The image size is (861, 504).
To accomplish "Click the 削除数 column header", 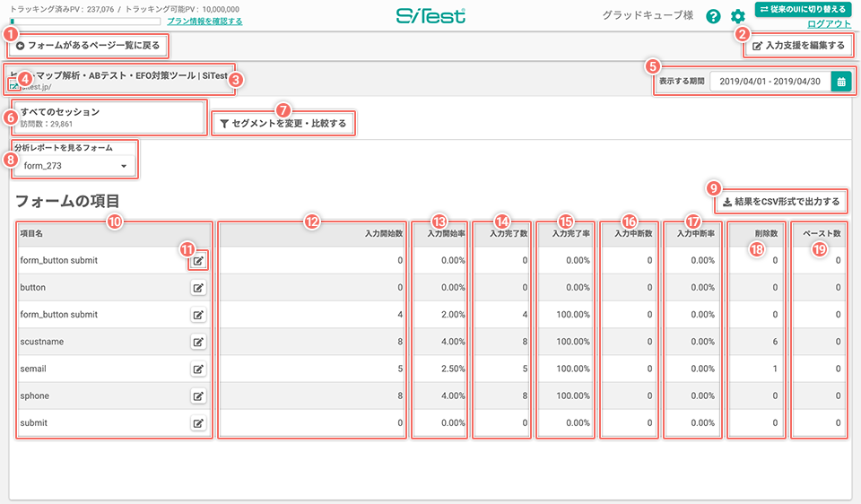I will pos(766,233).
